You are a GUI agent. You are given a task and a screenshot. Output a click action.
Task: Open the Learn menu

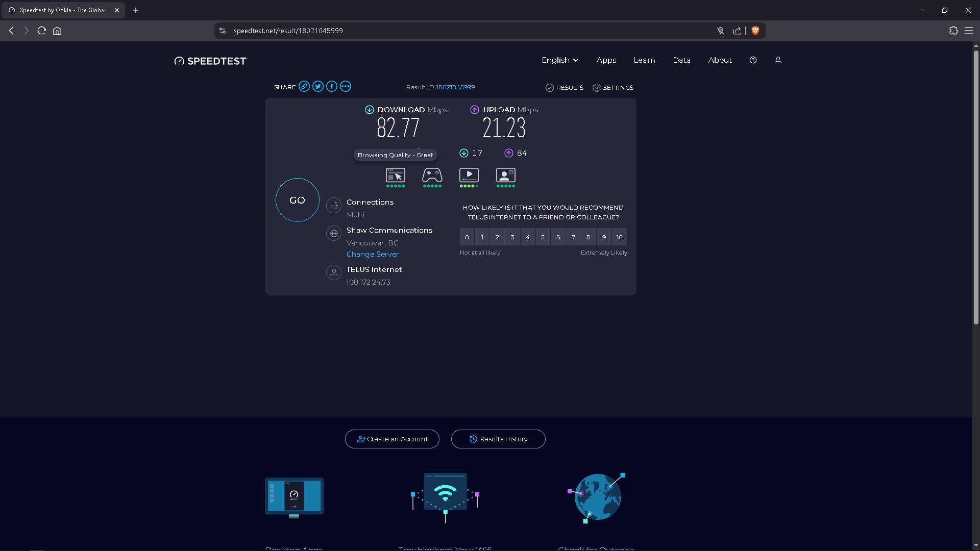coord(644,60)
